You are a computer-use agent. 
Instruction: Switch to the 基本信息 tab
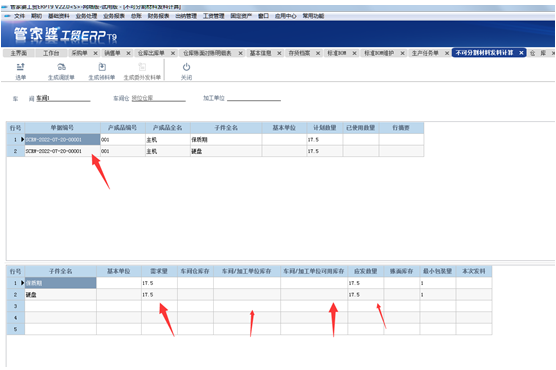pyautogui.click(x=261, y=53)
